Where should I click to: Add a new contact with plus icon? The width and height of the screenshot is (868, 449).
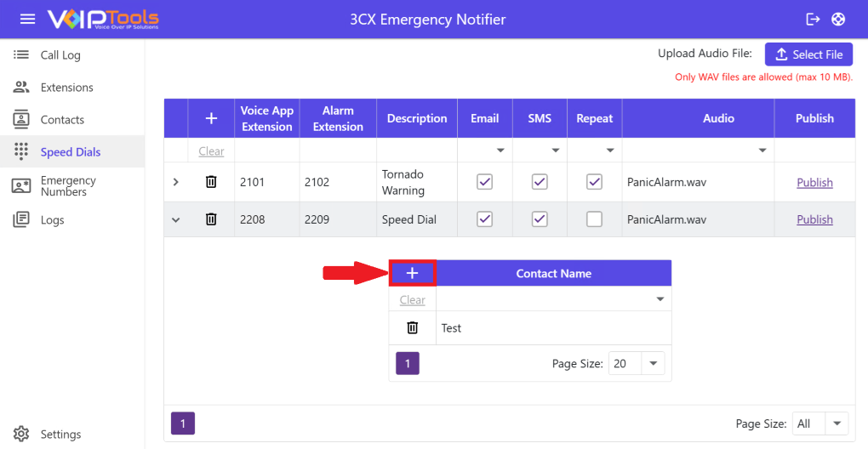413,273
